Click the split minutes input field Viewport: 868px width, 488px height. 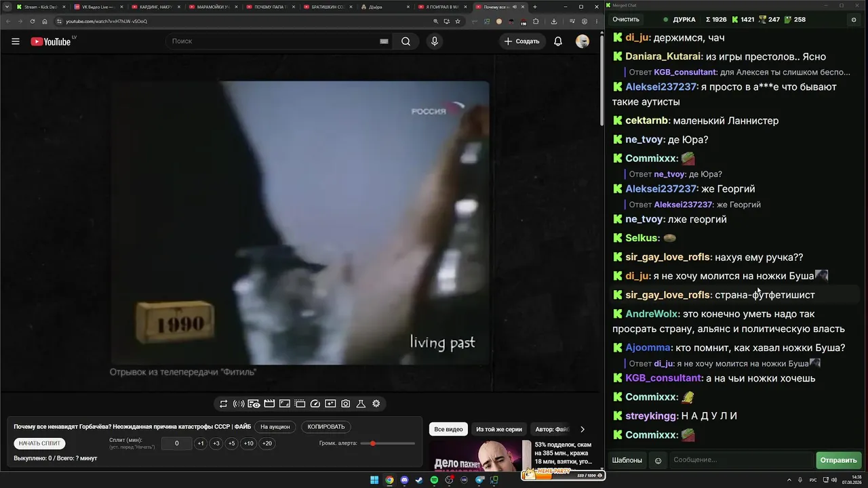click(177, 443)
